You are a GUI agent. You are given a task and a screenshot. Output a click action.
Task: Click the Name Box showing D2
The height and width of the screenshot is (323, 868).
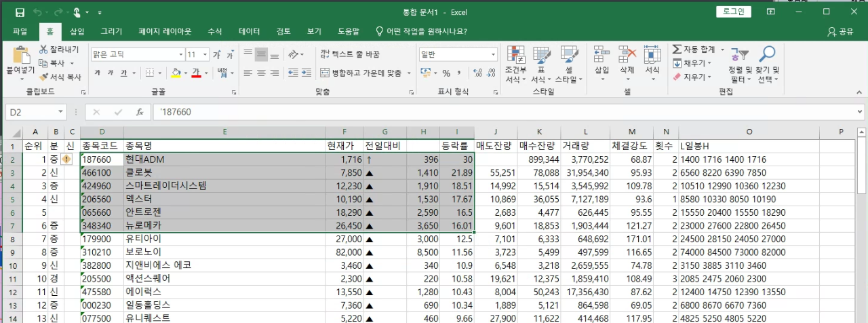coord(31,112)
